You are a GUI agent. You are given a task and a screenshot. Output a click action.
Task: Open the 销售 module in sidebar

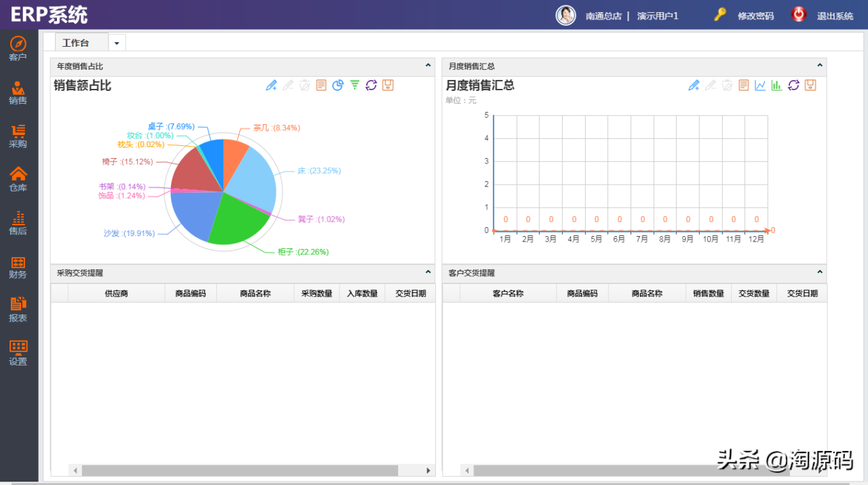coord(18,93)
